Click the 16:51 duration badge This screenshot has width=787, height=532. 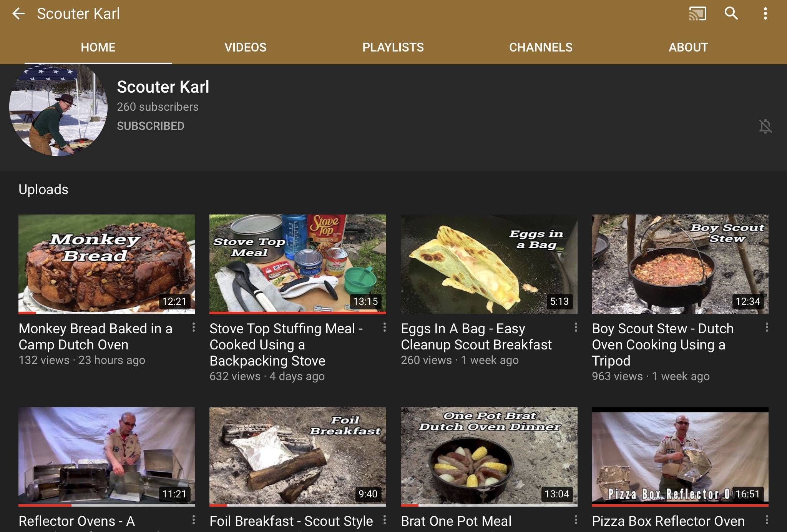click(748, 494)
